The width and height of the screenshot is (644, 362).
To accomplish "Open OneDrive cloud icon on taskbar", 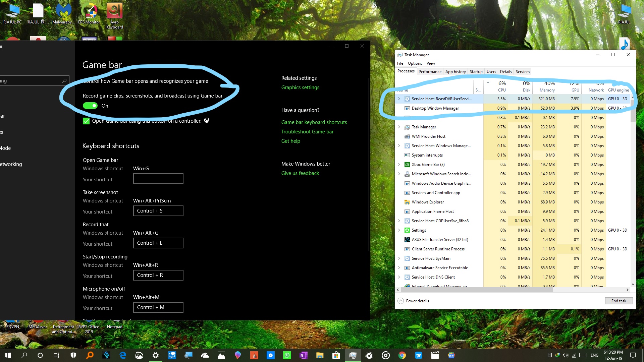I will point(205,355).
